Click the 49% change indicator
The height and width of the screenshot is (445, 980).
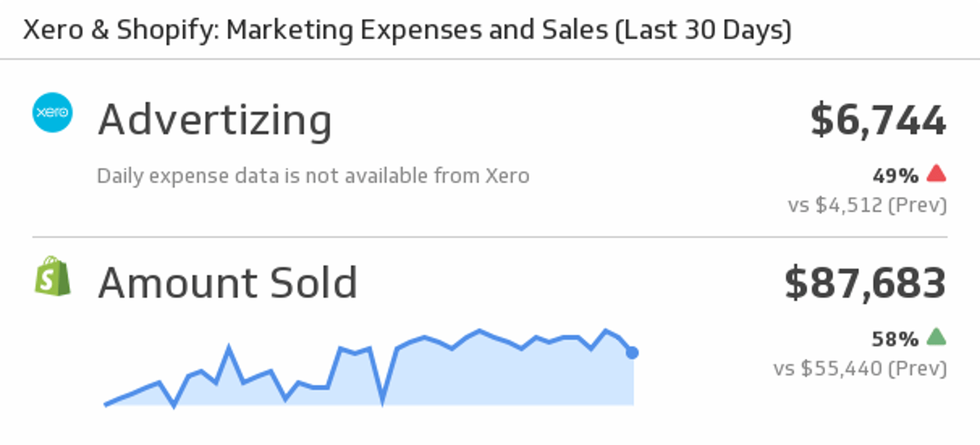point(895,176)
